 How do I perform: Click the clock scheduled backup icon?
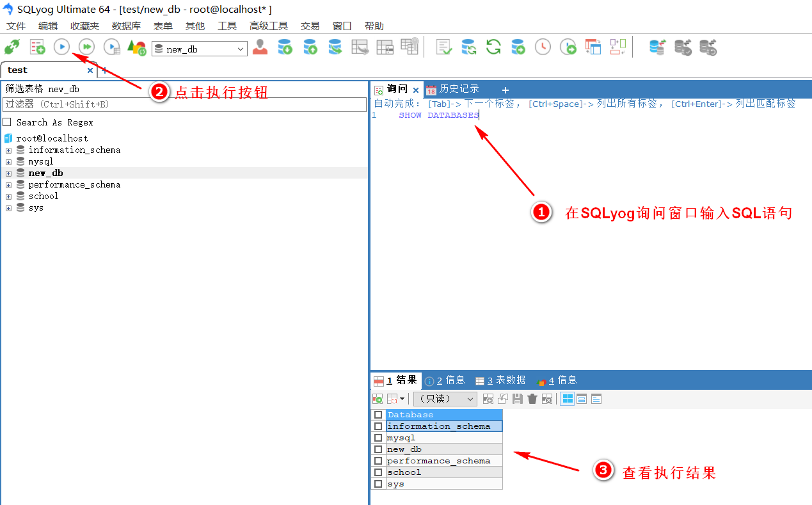pos(543,47)
